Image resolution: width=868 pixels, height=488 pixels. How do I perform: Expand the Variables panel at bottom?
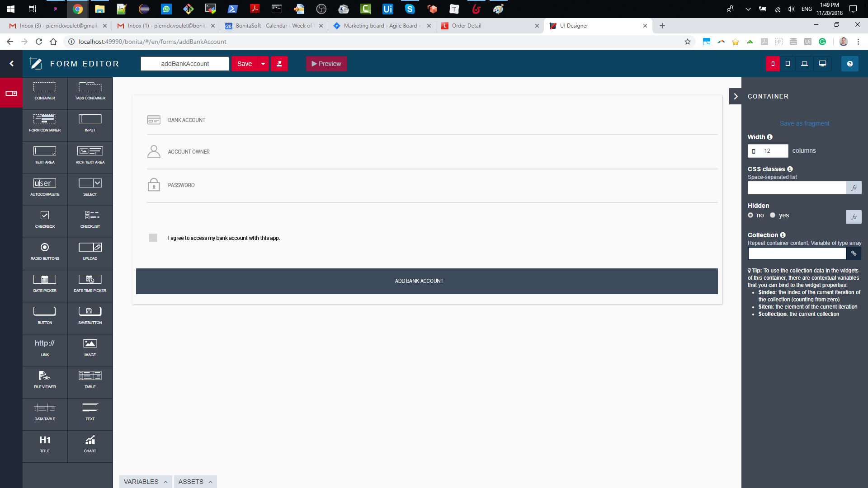click(x=146, y=481)
